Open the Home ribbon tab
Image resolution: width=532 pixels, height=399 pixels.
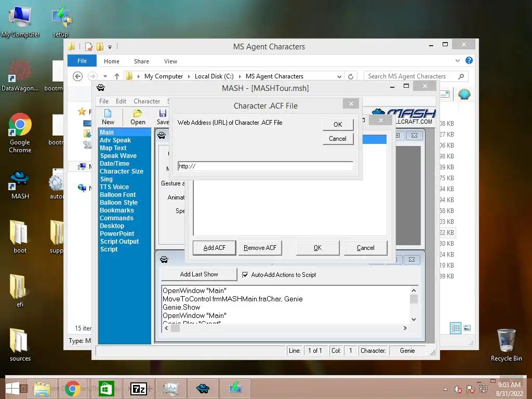[x=112, y=61]
